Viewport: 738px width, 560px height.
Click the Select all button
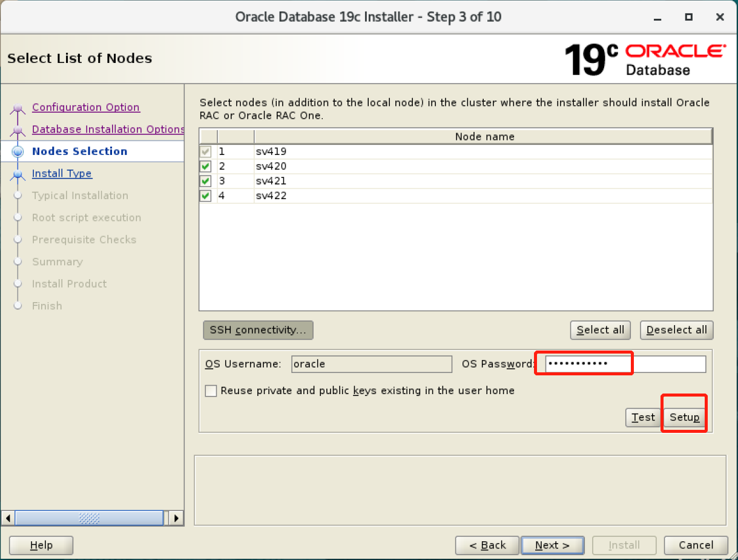[x=601, y=330]
